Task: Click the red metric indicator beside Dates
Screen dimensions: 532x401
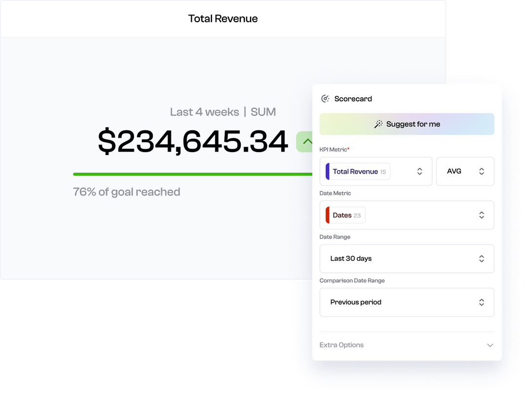Action: (327, 215)
